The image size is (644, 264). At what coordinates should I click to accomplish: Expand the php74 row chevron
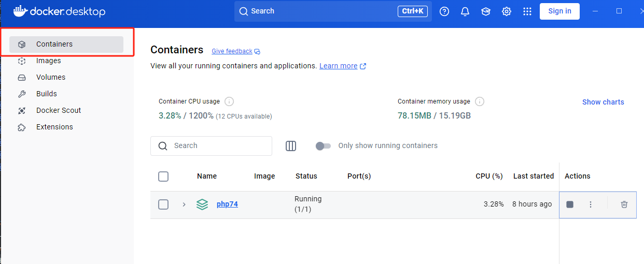click(184, 204)
